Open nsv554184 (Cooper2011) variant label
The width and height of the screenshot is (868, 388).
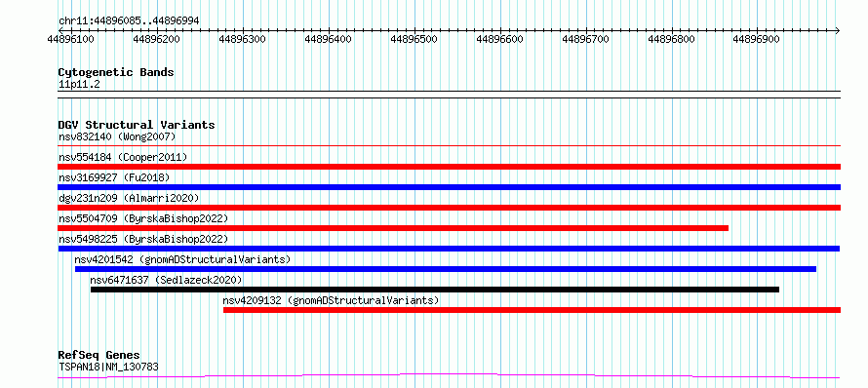123,157
